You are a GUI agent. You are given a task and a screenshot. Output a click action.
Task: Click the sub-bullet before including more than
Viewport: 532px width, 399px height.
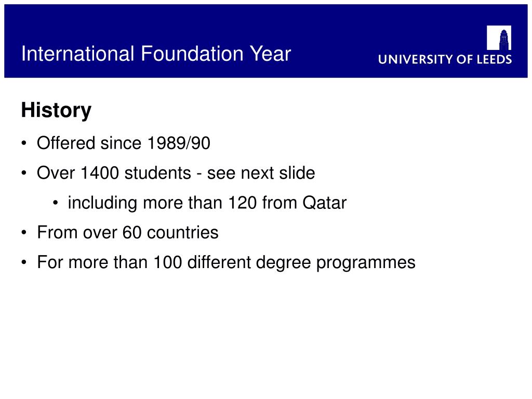(56, 203)
